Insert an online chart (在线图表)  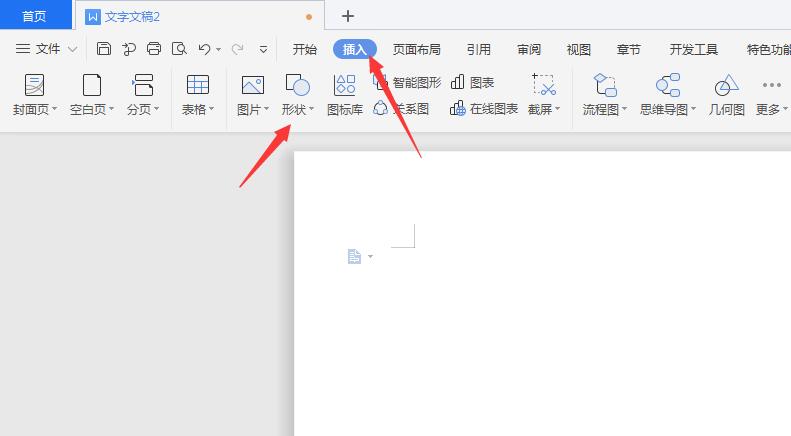pos(484,108)
